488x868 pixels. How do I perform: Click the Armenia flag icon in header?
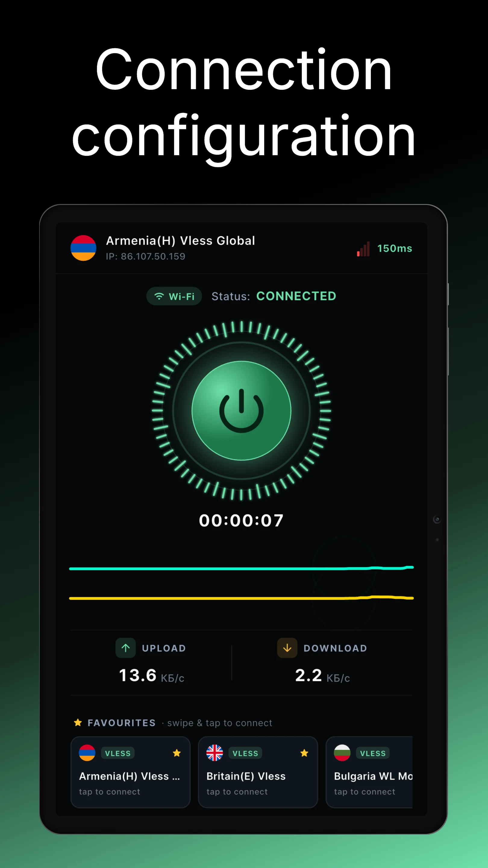coord(83,248)
